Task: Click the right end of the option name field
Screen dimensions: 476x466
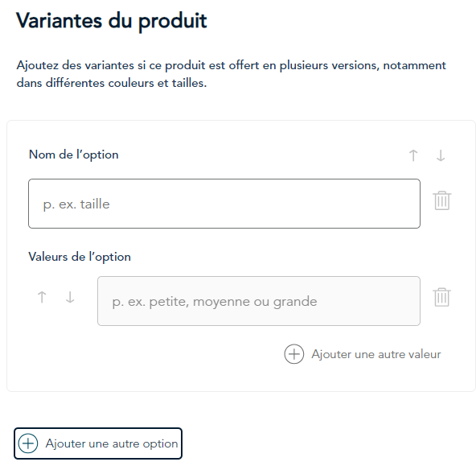Action: [407, 204]
